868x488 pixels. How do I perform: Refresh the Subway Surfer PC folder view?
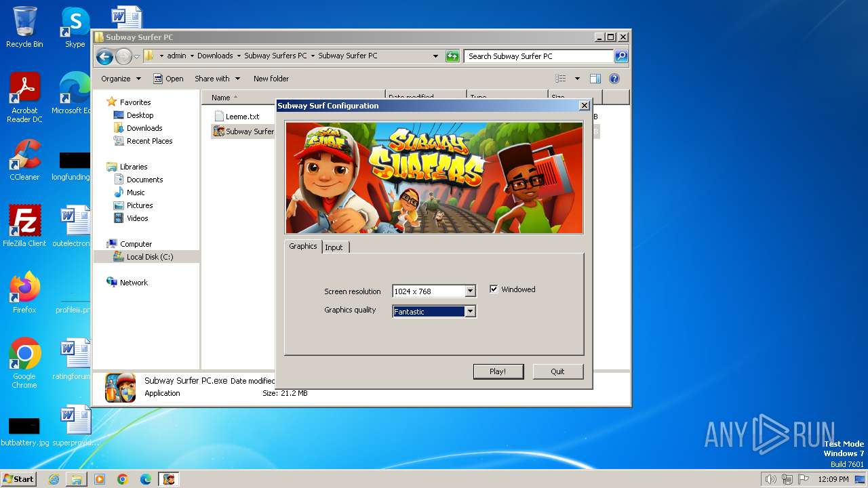[452, 56]
